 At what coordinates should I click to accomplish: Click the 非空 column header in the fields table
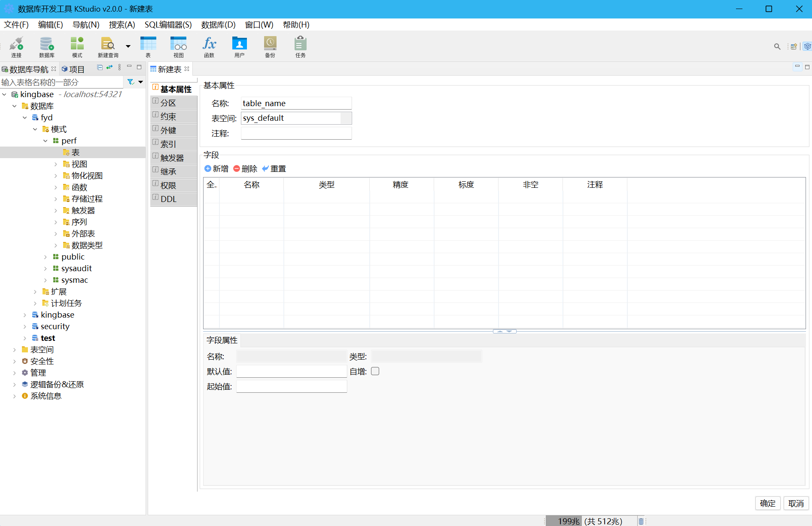coord(530,185)
